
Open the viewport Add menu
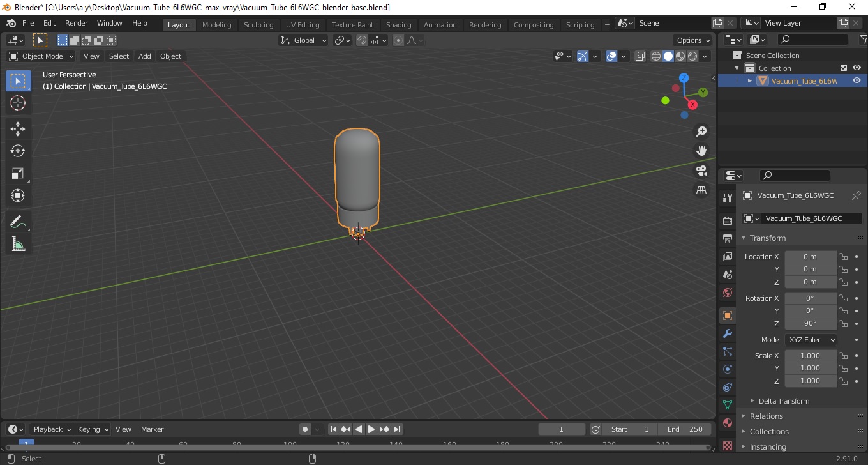pos(145,56)
